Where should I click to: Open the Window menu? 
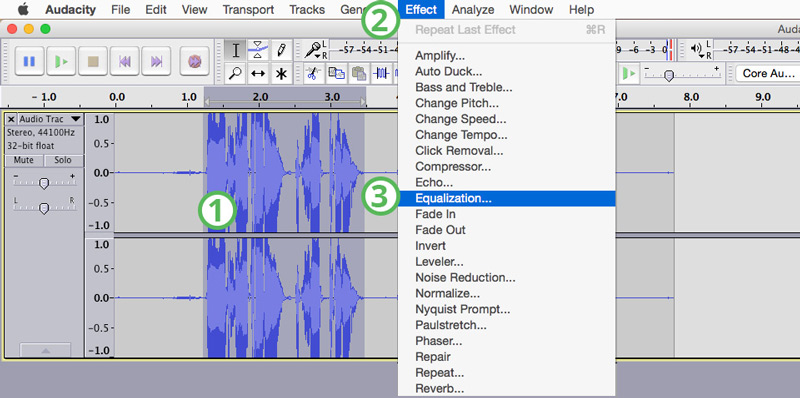[531, 10]
